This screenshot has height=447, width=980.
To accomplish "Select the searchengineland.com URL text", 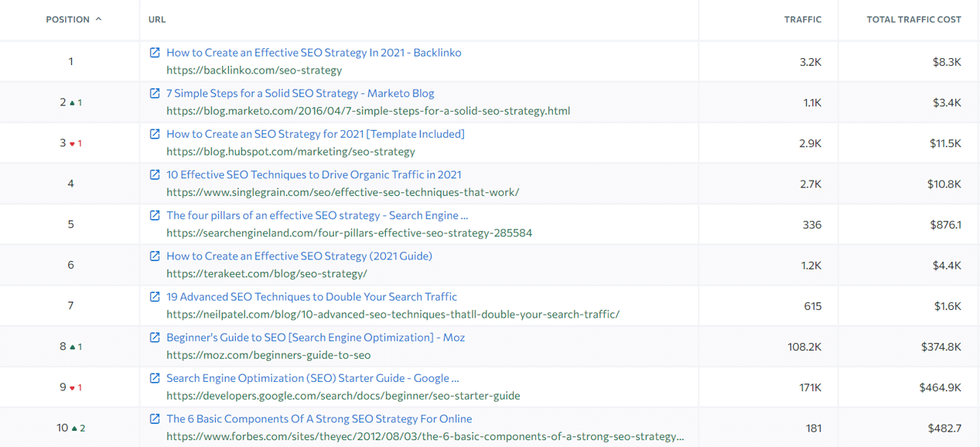I will [x=349, y=233].
